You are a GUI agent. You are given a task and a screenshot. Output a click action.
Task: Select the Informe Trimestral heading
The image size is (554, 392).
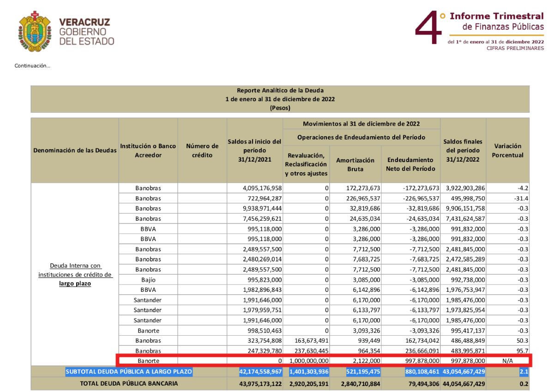(496, 16)
